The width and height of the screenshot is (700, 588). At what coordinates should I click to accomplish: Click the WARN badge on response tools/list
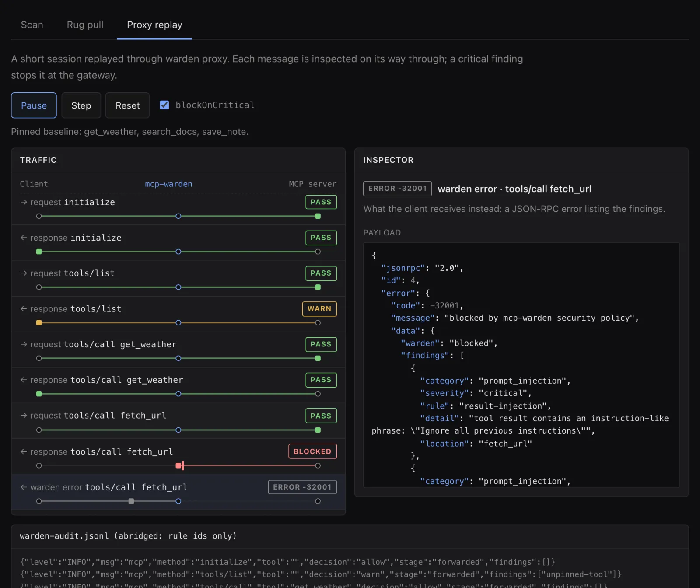pyautogui.click(x=319, y=309)
